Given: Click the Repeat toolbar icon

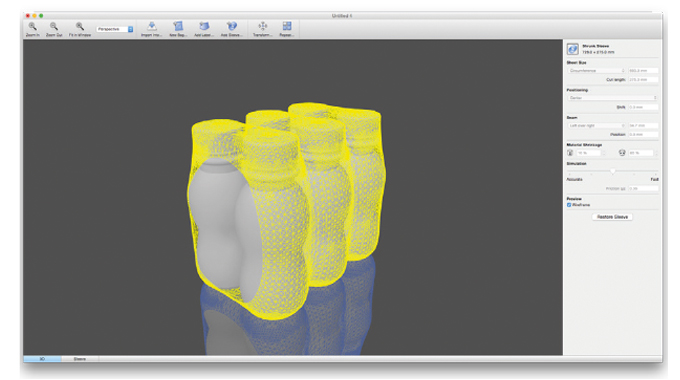Looking at the screenshot, I should [287, 26].
